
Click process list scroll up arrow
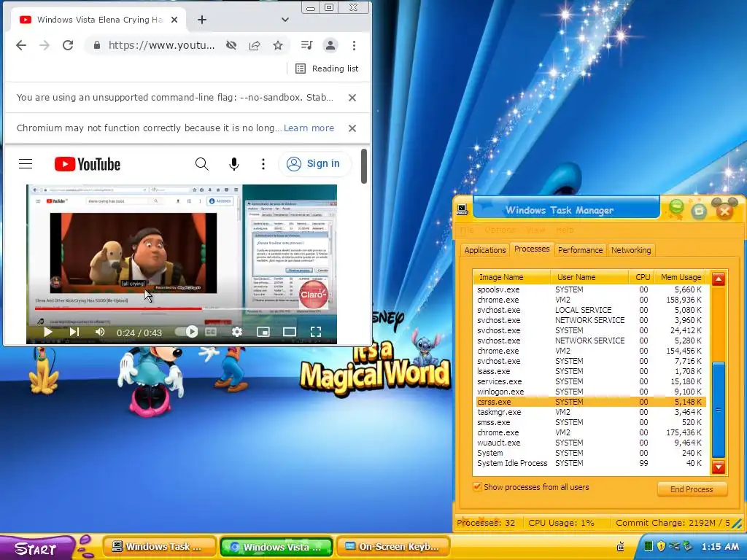click(x=719, y=279)
